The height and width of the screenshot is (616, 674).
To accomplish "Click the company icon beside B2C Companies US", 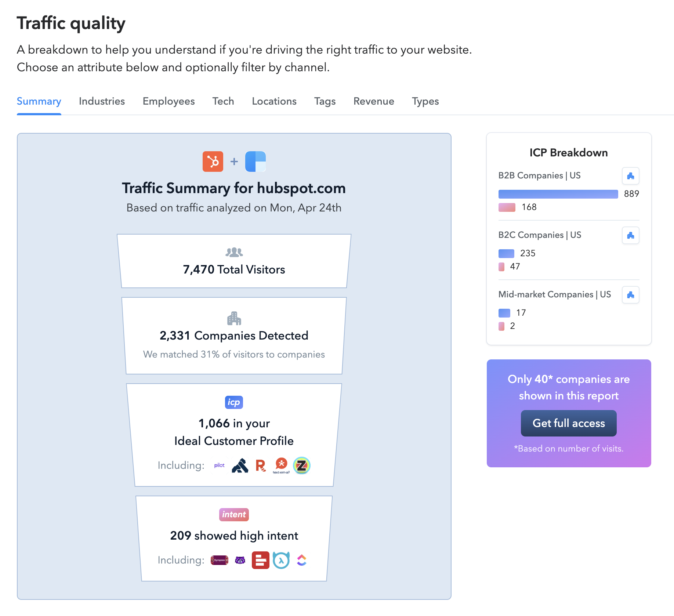I will pos(630,235).
